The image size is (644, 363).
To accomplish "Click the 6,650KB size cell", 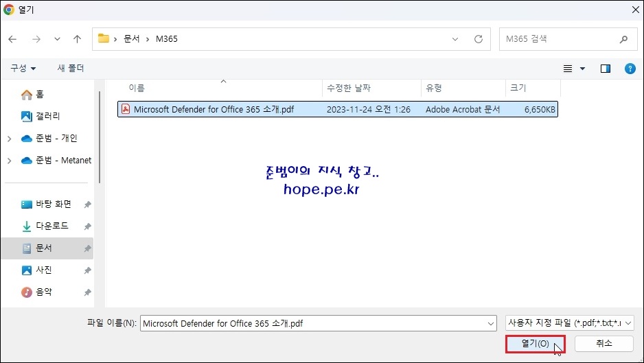I will [540, 109].
